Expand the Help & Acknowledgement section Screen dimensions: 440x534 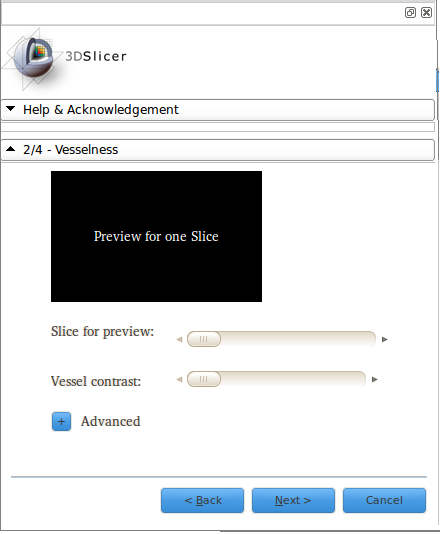pos(218,110)
